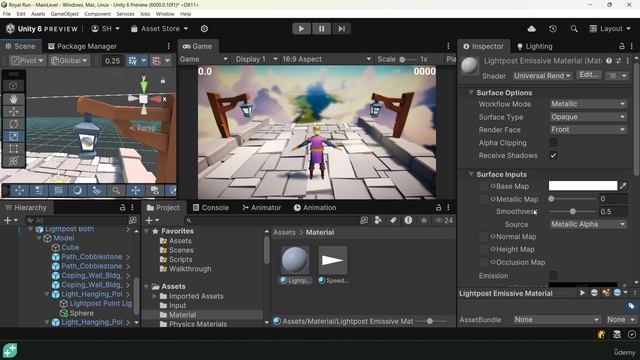Advance one frame with Step button
The image size is (640, 360).
pos(342,29)
